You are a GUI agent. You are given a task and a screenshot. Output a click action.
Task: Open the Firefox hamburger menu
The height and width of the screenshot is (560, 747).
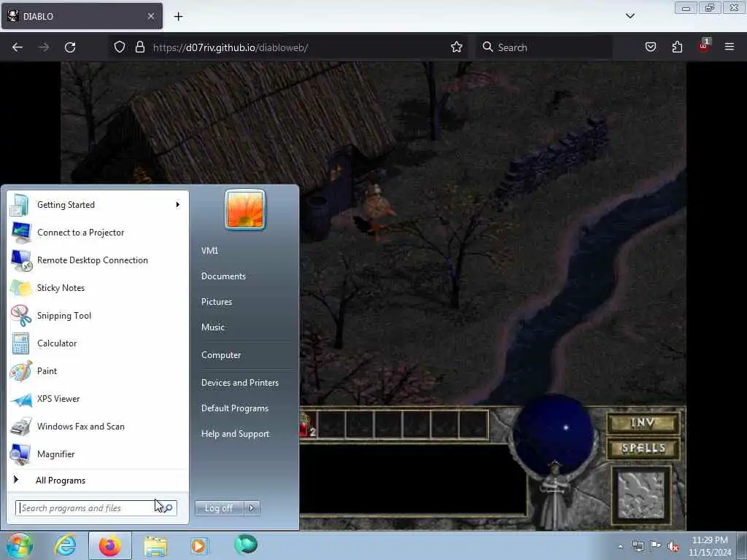click(729, 47)
